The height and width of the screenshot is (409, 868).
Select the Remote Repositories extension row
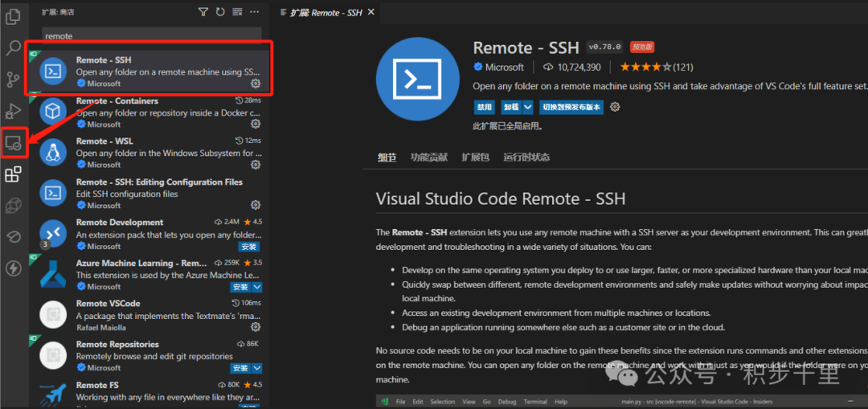[149, 355]
